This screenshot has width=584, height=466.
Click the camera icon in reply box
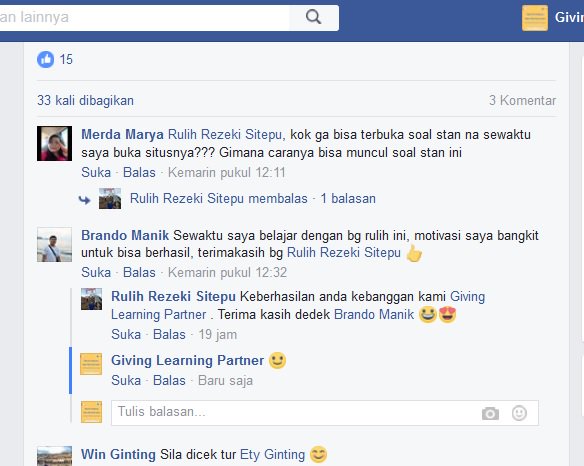pyautogui.click(x=490, y=413)
